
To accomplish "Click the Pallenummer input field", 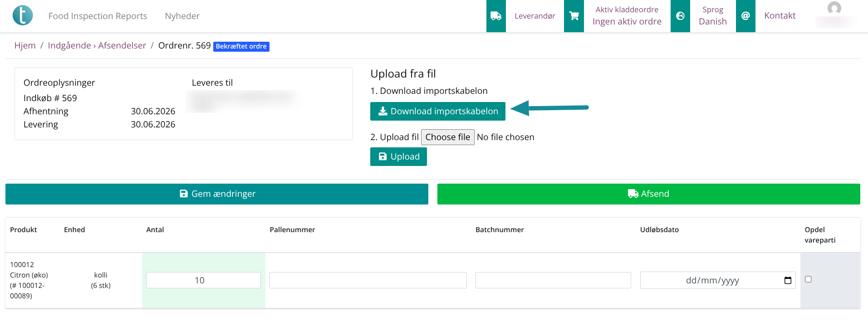I will coord(368,280).
